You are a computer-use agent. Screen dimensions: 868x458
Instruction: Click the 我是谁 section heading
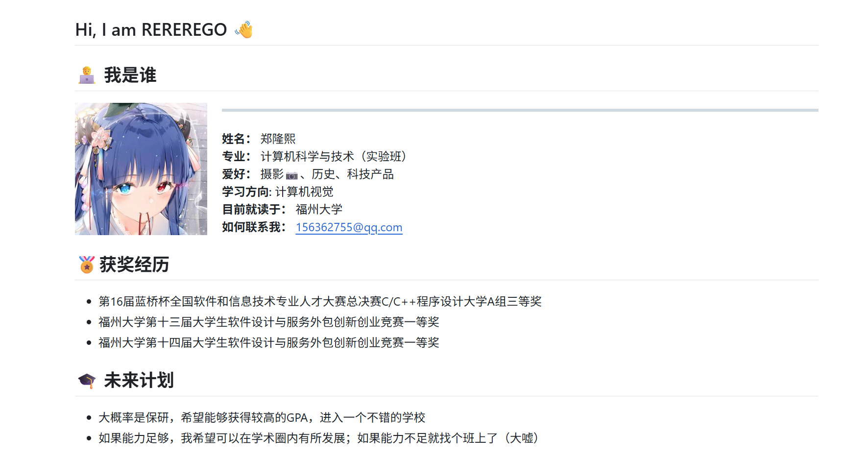[x=130, y=75]
